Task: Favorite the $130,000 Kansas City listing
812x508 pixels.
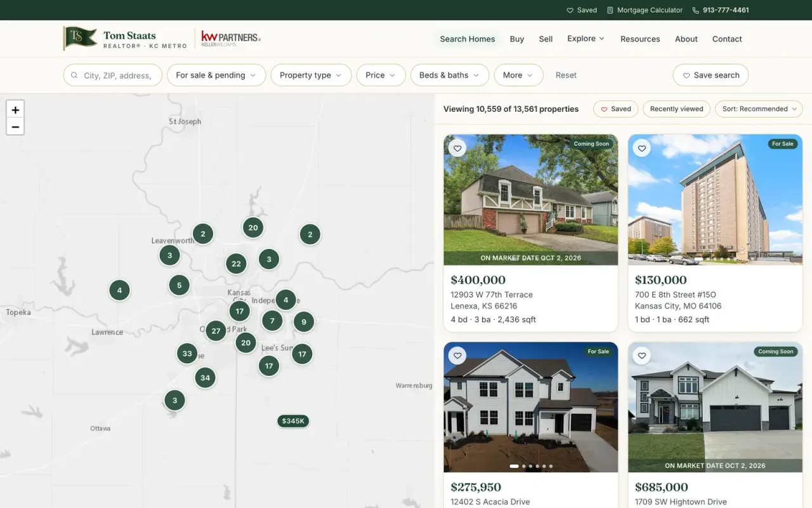Action: coord(642,148)
